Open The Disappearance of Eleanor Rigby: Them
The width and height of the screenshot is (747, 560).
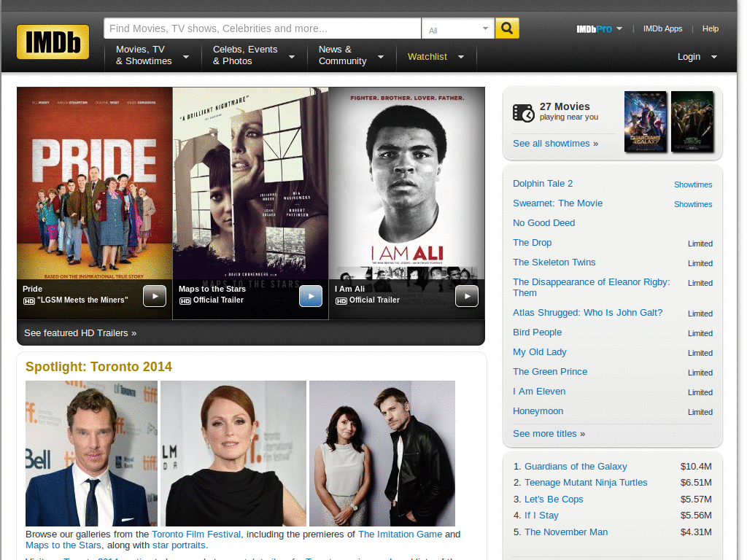point(591,287)
